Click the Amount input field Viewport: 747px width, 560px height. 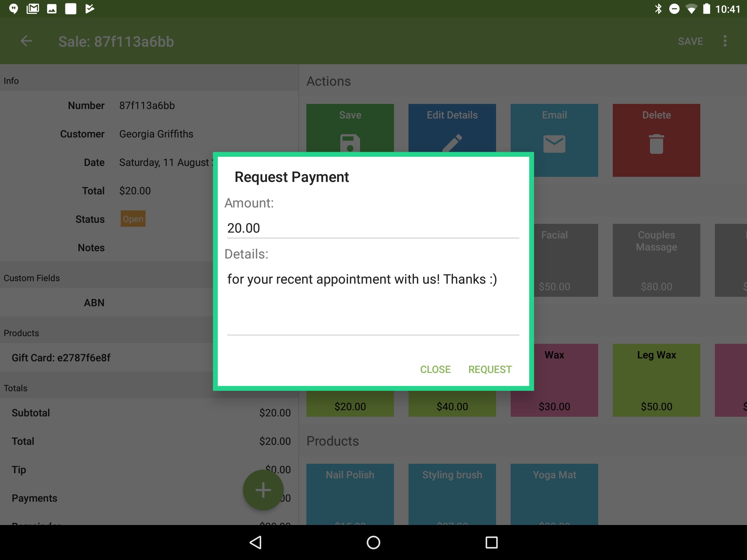(373, 228)
